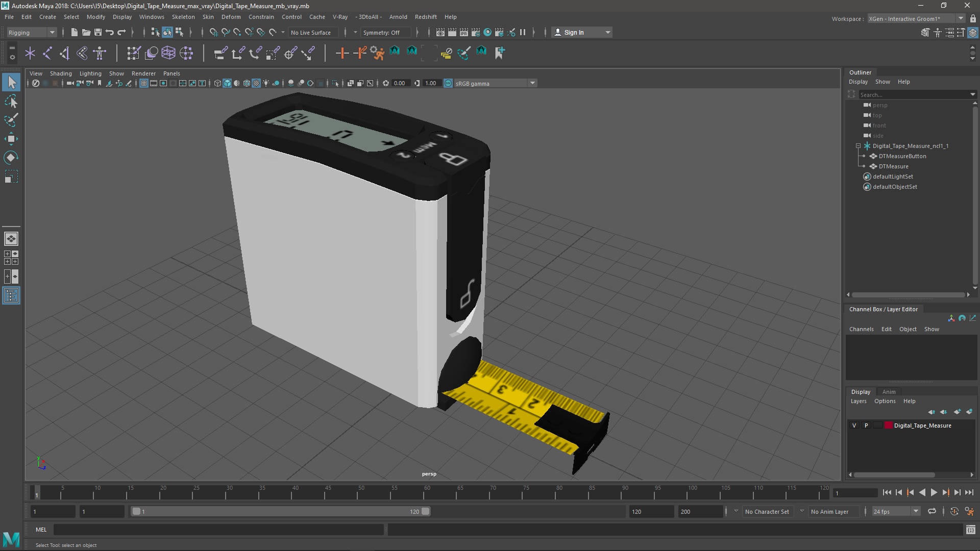Click the Open scene folder icon
This screenshot has width=980, height=551.
(86, 32)
